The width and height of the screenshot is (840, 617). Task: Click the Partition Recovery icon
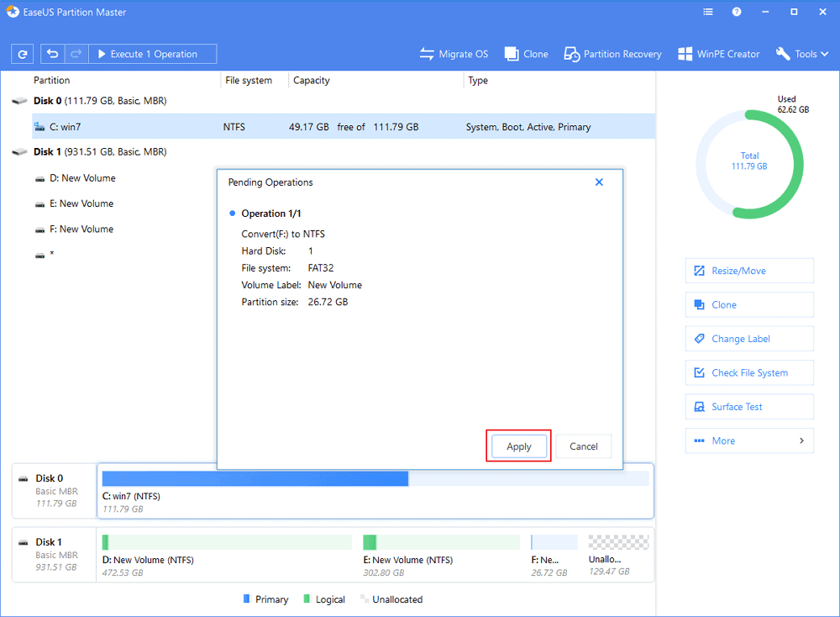point(571,54)
